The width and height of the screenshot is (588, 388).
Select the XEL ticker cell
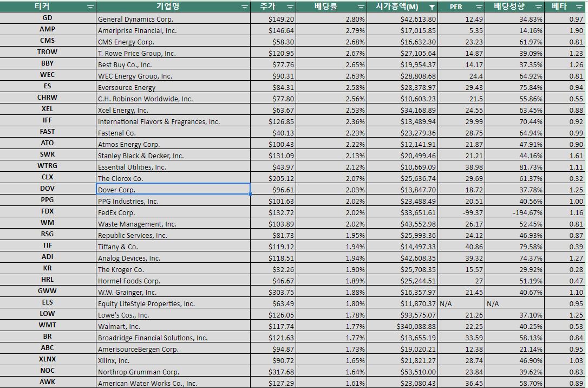pyautogui.click(x=48, y=109)
